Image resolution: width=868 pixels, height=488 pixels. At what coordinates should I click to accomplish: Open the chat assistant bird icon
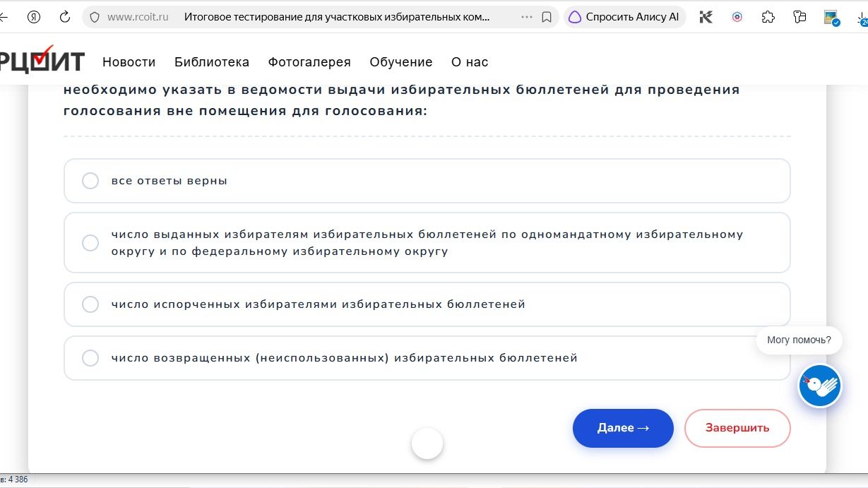(820, 386)
